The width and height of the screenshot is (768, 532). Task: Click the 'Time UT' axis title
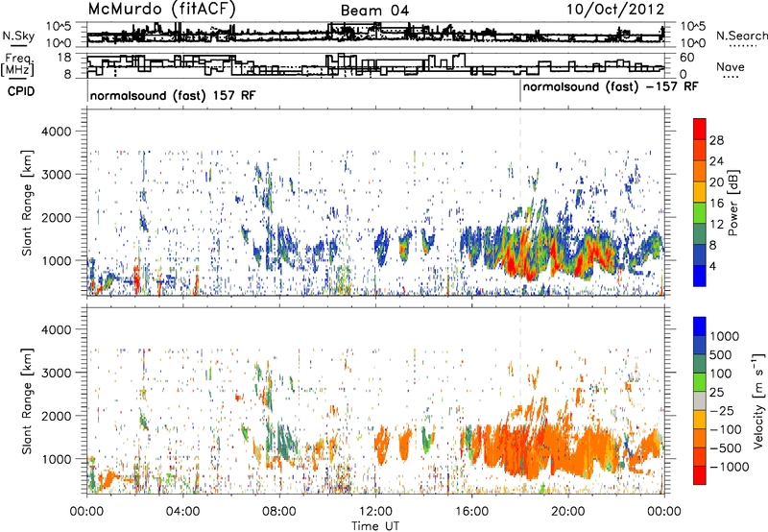pos(375,525)
